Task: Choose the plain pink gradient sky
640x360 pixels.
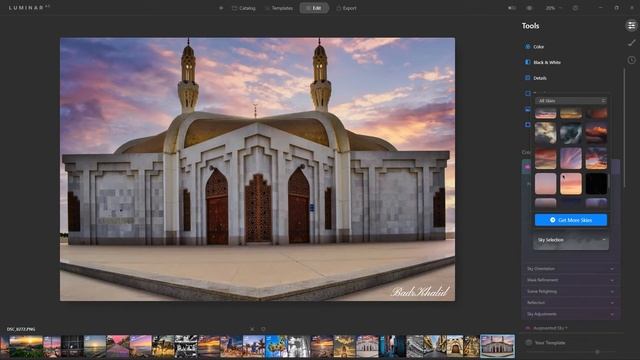Action: click(x=546, y=184)
